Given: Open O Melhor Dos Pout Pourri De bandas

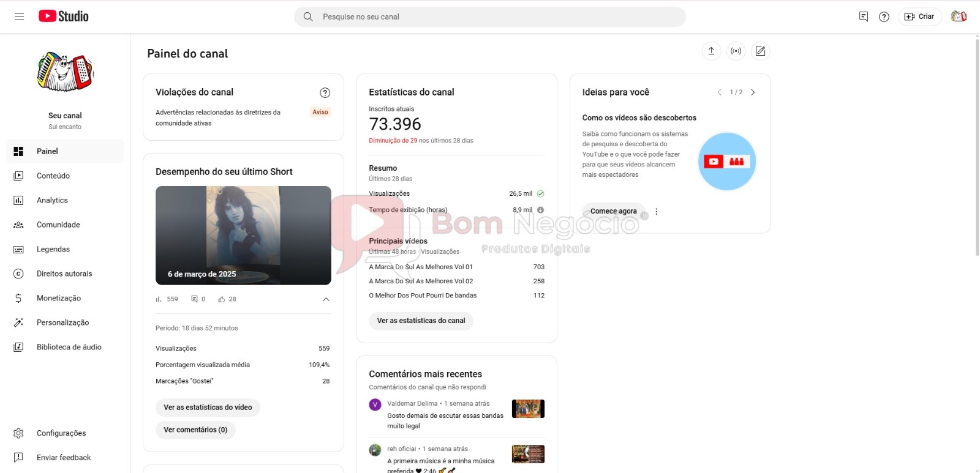Looking at the screenshot, I should pos(423,296).
